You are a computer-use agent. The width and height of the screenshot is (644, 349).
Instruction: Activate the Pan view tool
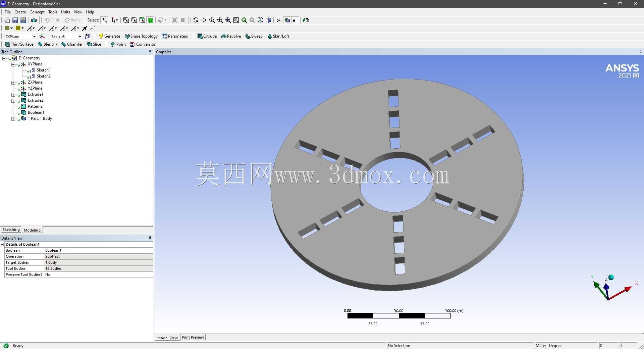click(x=204, y=20)
